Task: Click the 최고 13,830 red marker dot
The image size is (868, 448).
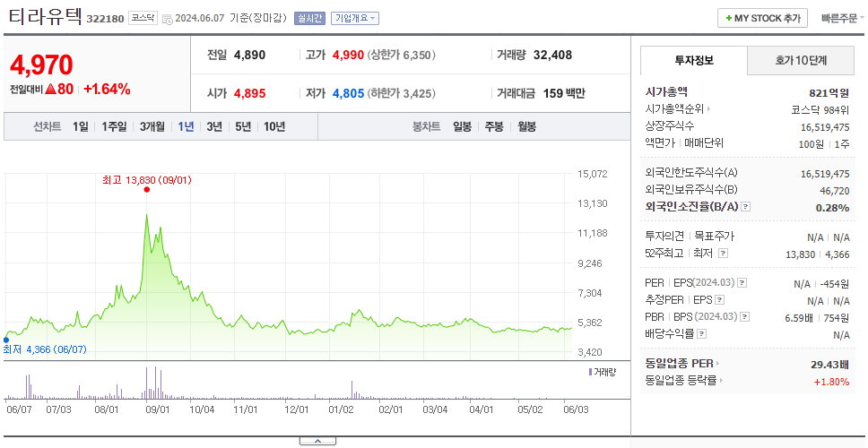Action: pos(147,189)
